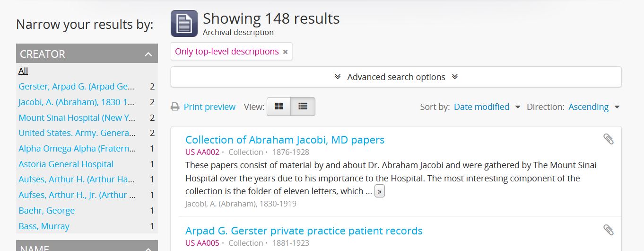Screen dimensions: 644x251
Task: Open Arpad G. Gerster private practice records
Action: (304, 231)
